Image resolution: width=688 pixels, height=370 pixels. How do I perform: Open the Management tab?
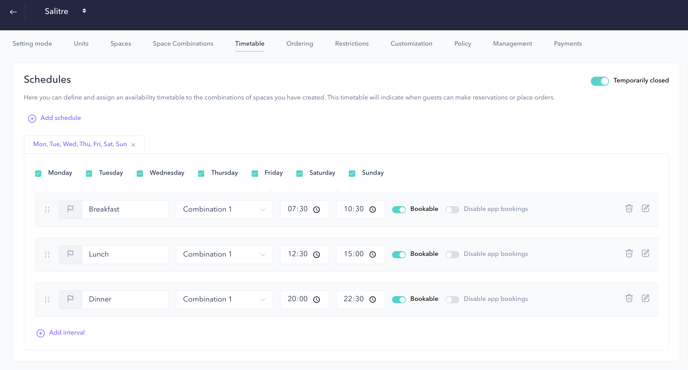(x=512, y=43)
